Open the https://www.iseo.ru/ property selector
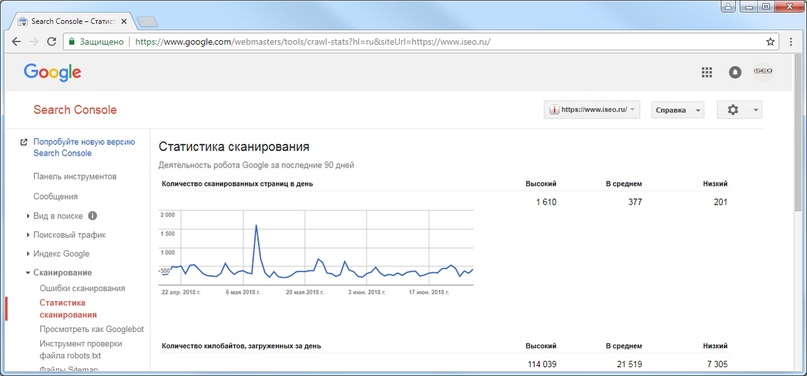The height and width of the screenshot is (376, 807). 592,110
